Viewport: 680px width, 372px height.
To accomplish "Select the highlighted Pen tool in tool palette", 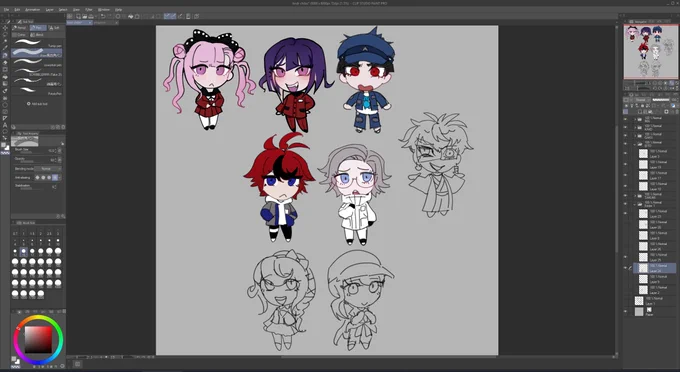I will pos(5,55).
